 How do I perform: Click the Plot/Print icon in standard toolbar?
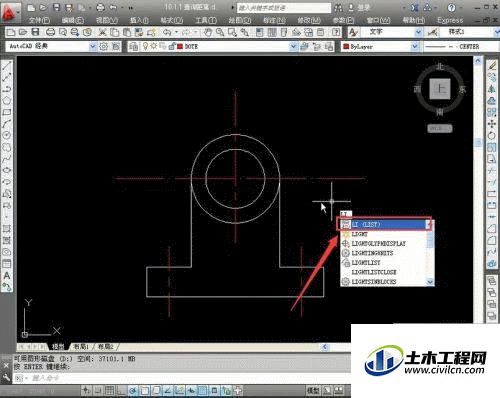(50, 32)
